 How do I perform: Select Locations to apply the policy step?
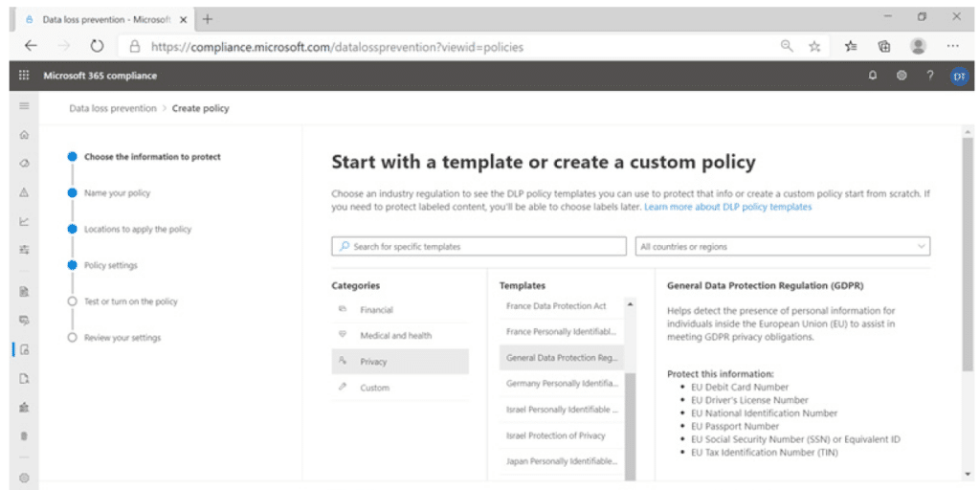[138, 230]
